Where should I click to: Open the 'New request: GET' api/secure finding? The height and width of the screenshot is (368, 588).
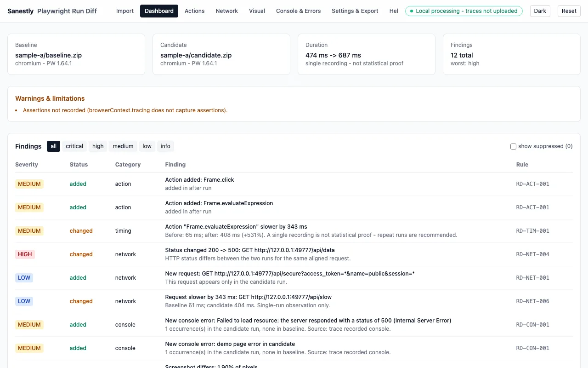coord(294,278)
